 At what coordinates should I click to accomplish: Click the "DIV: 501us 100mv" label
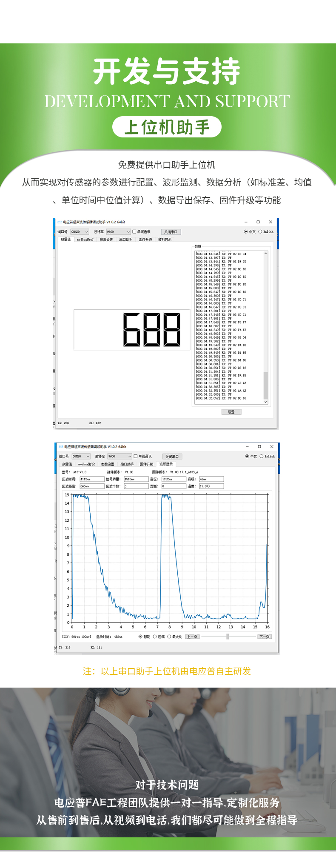pyautogui.click(x=77, y=637)
